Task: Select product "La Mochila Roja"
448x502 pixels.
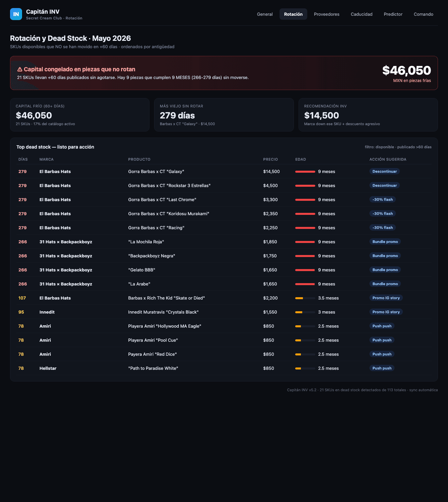Action: click(x=146, y=242)
